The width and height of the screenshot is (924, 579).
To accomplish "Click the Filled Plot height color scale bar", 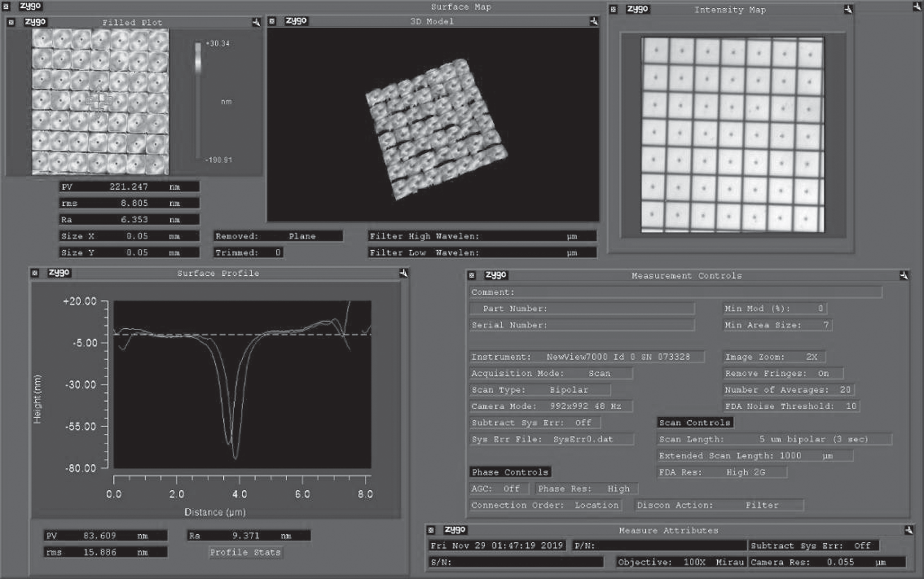I will pyautogui.click(x=198, y=101).
